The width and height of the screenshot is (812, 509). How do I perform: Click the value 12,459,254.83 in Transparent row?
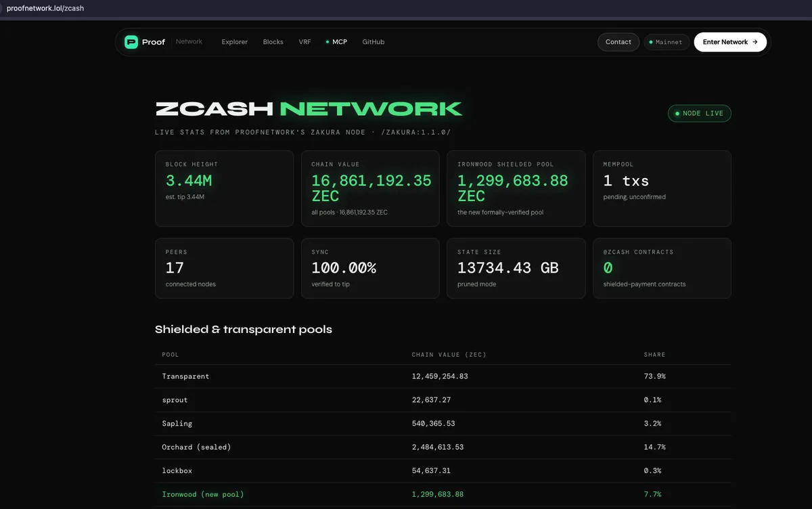point(440,376)
